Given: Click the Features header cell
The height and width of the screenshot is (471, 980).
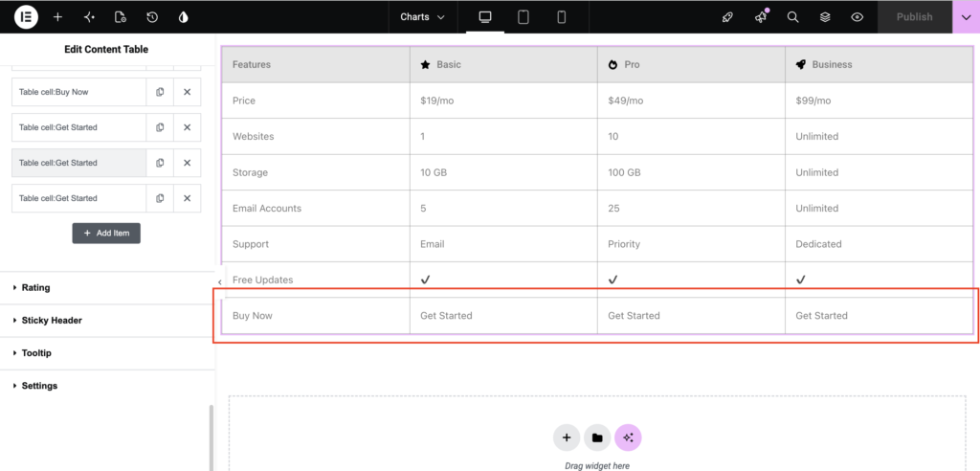Looking at the screenshot, I should click(316, 64).
